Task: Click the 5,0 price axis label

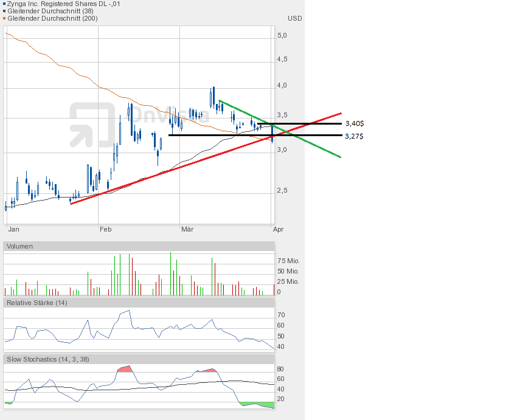Action: point(282,35)
